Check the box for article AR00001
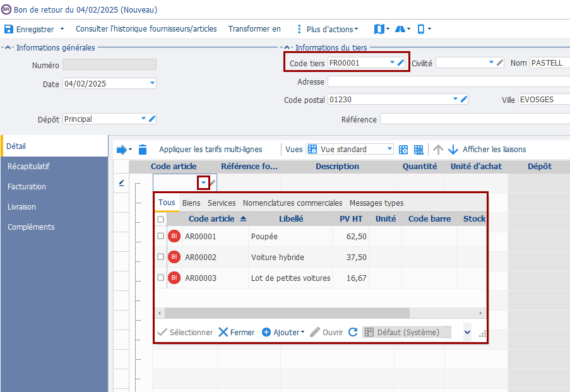 click(x=161, y=235)
